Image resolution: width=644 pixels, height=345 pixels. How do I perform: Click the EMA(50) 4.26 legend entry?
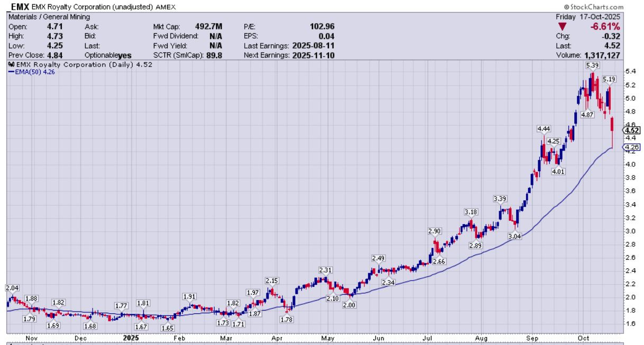31,71
